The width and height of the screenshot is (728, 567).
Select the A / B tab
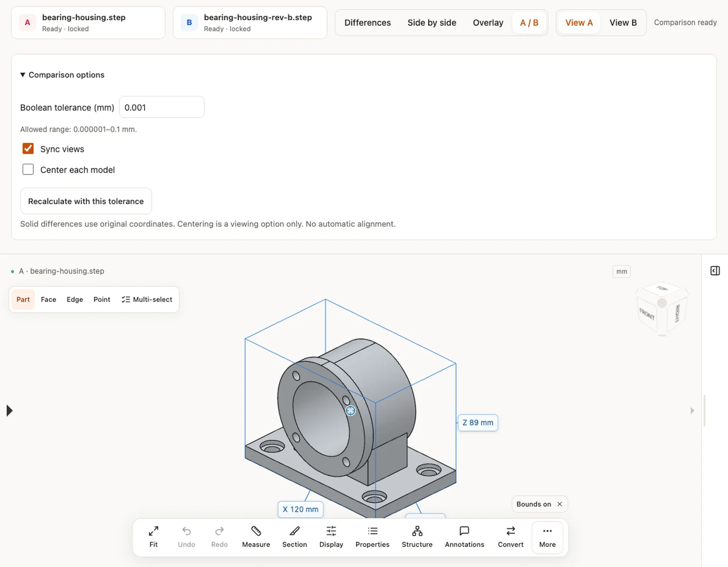tap(529, 23)
